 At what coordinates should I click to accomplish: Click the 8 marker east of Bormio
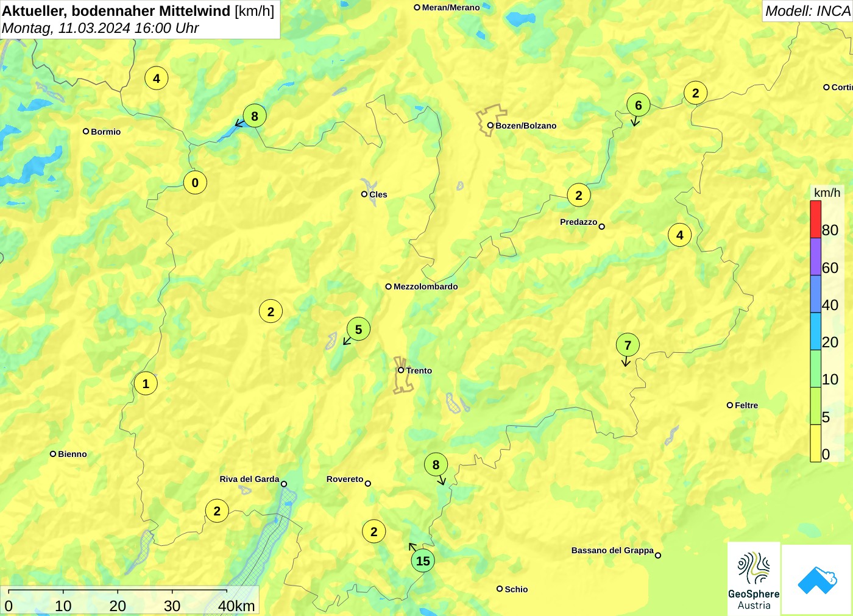(255, 116)
